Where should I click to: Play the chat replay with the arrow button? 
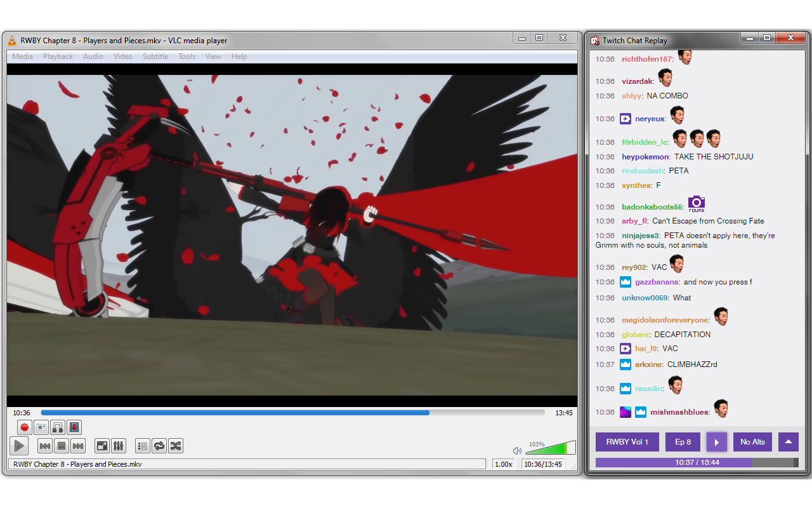[x=717, y=442]
